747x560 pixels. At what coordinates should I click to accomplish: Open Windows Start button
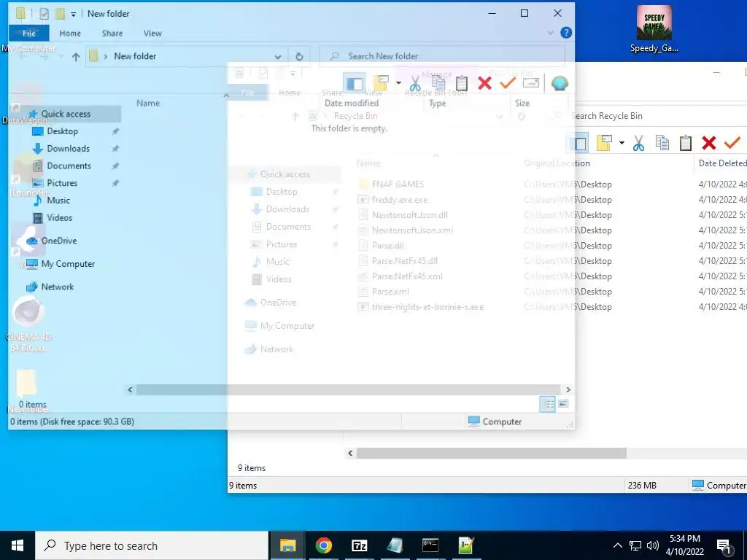[18, 545]
